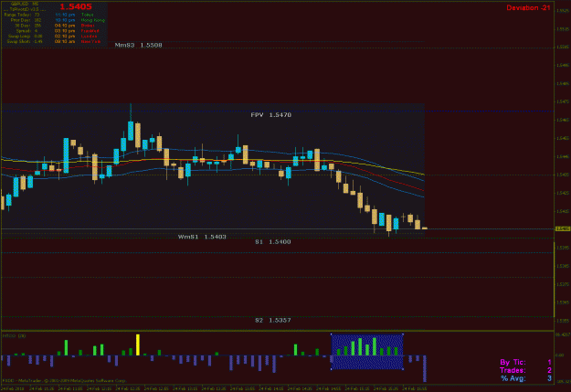
Task: Select the 'S1 1.5400' support label
Action: coord(273,242)
